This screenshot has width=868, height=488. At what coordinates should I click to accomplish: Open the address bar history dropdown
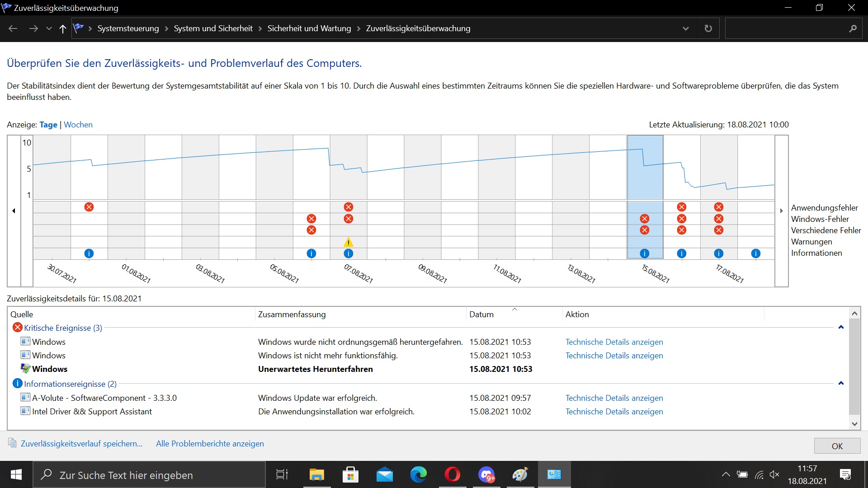(x=685, y=28)
